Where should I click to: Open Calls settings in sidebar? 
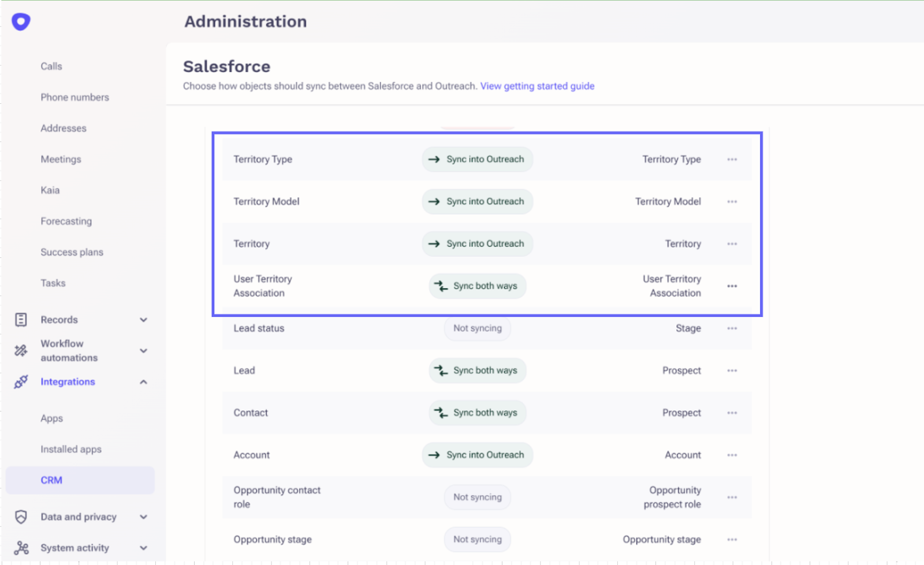(x=51, y=66)
